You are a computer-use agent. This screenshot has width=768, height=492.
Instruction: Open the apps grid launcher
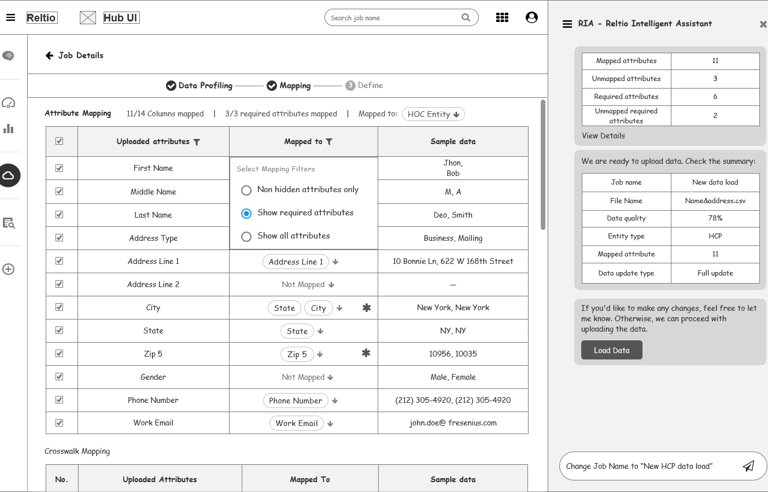pyautogui.click(x=502, y=17)
